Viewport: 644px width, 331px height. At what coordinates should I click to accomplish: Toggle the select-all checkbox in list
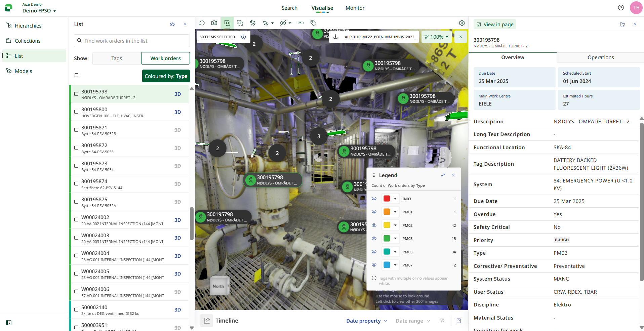(x=76, y=75)
